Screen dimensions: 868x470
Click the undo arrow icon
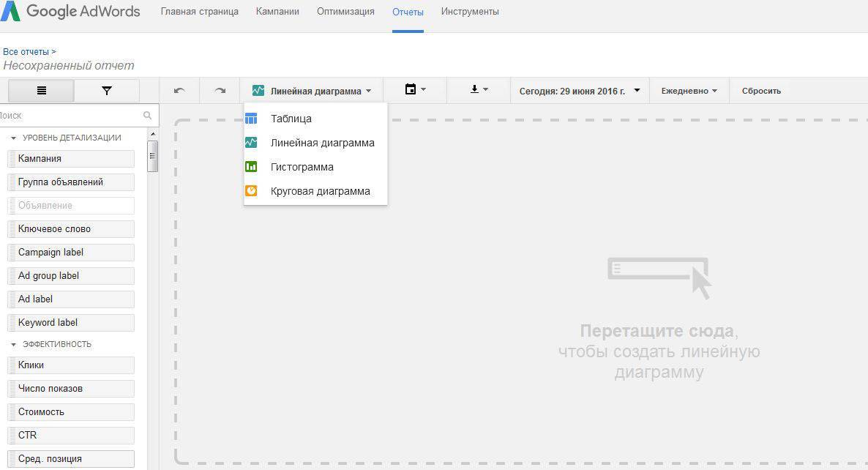pyautogui.click(x=179, y=91)
